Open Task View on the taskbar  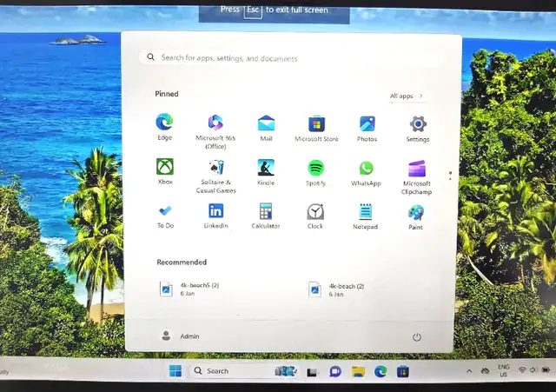click(312, 371)
